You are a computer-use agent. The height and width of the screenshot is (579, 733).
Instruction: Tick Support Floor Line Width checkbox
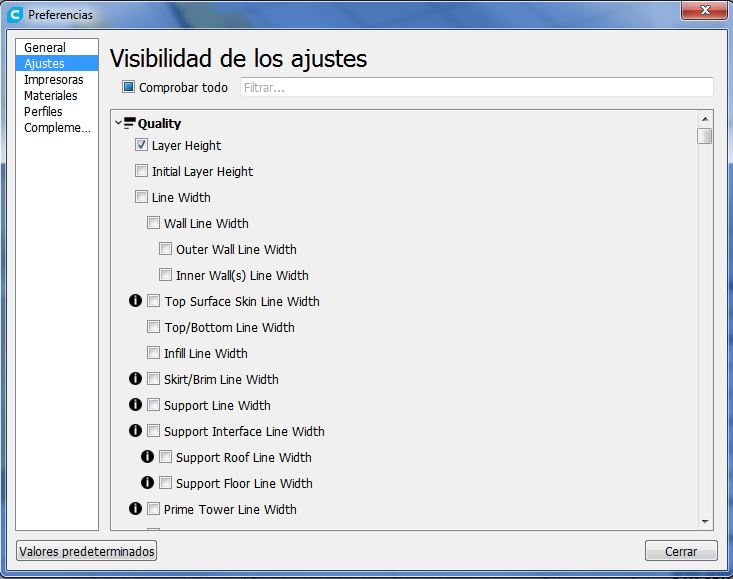165,482
